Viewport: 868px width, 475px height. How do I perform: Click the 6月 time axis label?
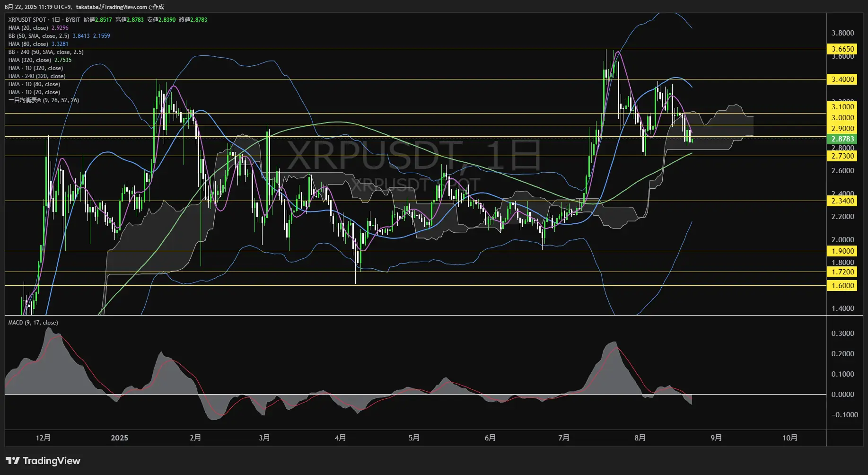(x=490, y=438)
